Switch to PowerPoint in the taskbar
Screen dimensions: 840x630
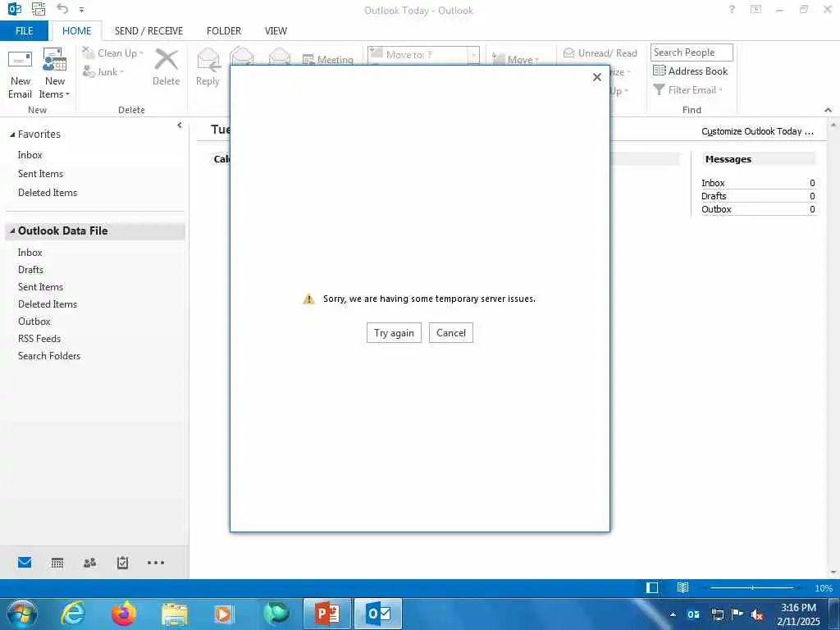[x=326, y=614]
